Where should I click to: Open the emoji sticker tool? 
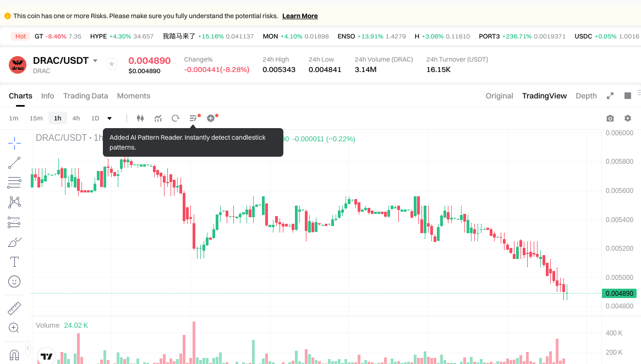14,282
